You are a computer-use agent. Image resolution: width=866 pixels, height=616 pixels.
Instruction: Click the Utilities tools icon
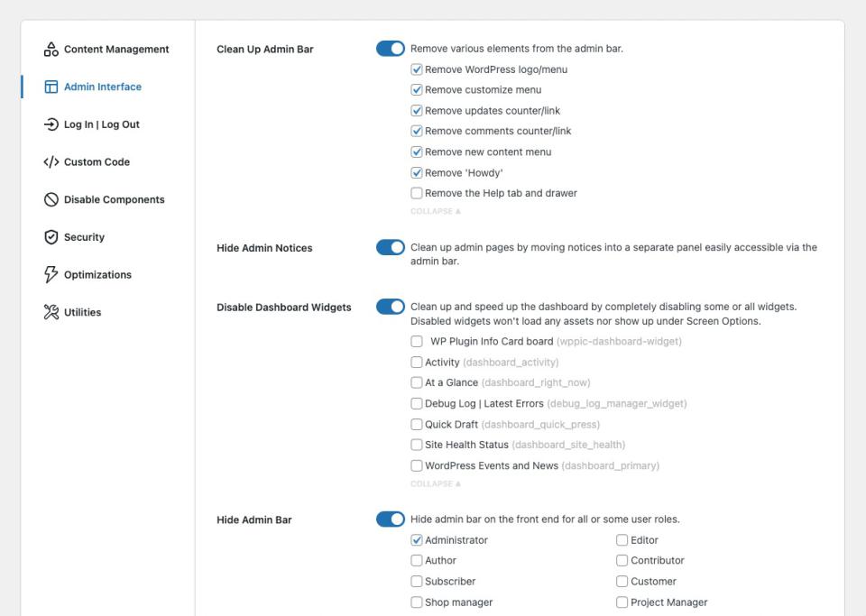tap(51, 313)
